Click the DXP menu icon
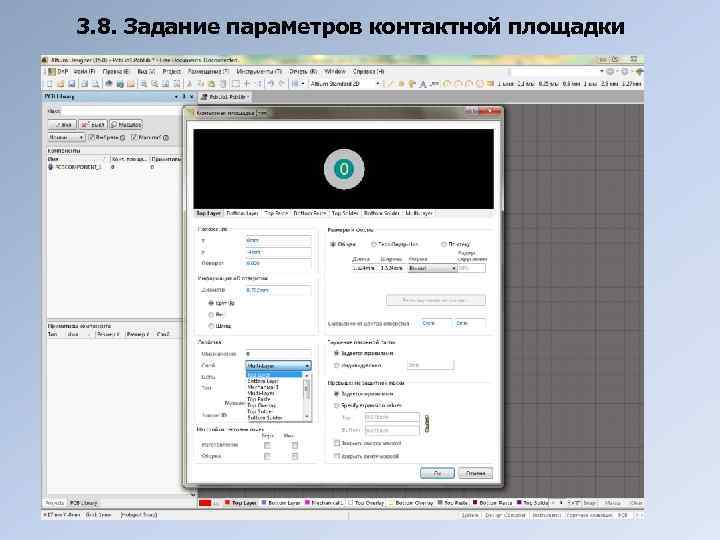This screenshot has height=540, width=720. (52, 72)
